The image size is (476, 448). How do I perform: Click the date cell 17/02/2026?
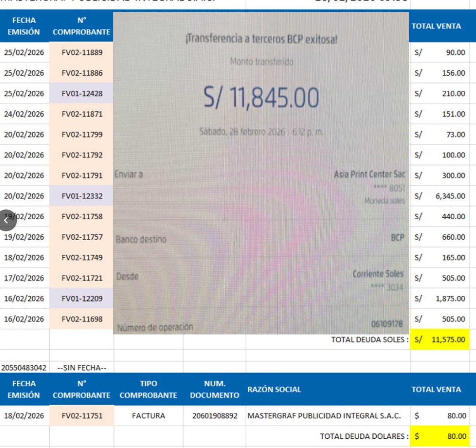pos(24,278)
